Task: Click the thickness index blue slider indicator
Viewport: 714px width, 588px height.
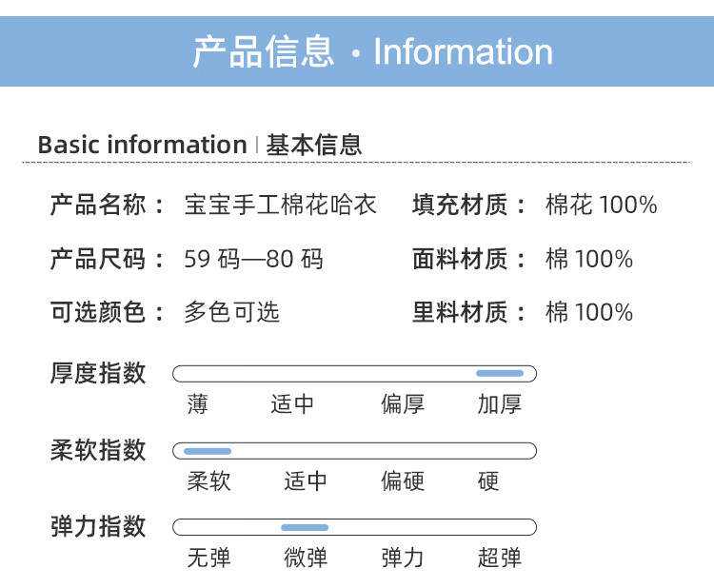Action: (499, 373)
